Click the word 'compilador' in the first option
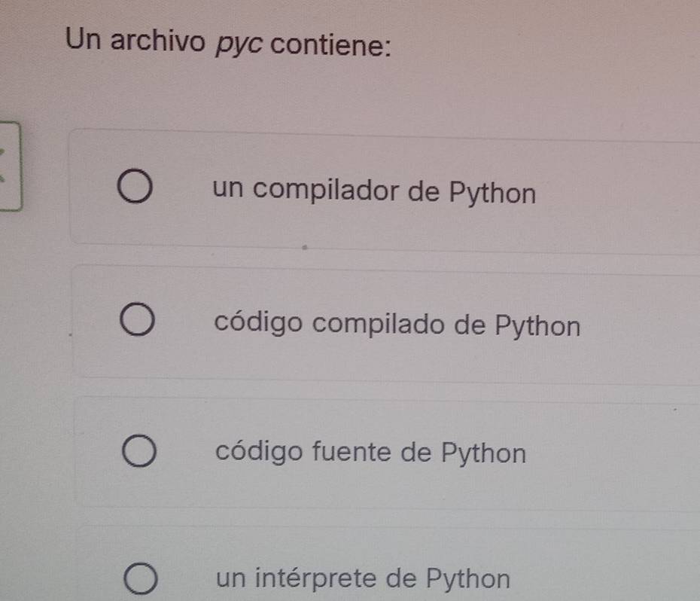This screenshot has height=601, width=700. [x=328, y=191]
